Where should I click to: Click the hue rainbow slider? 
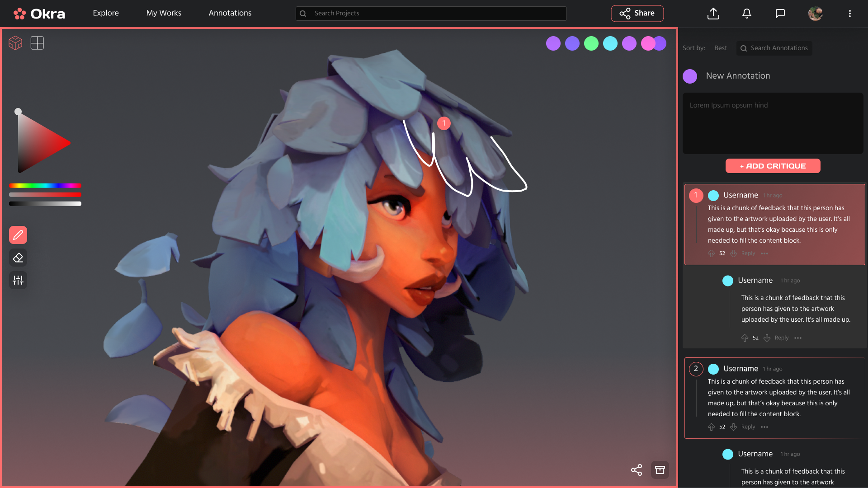(x=45, y=186)
